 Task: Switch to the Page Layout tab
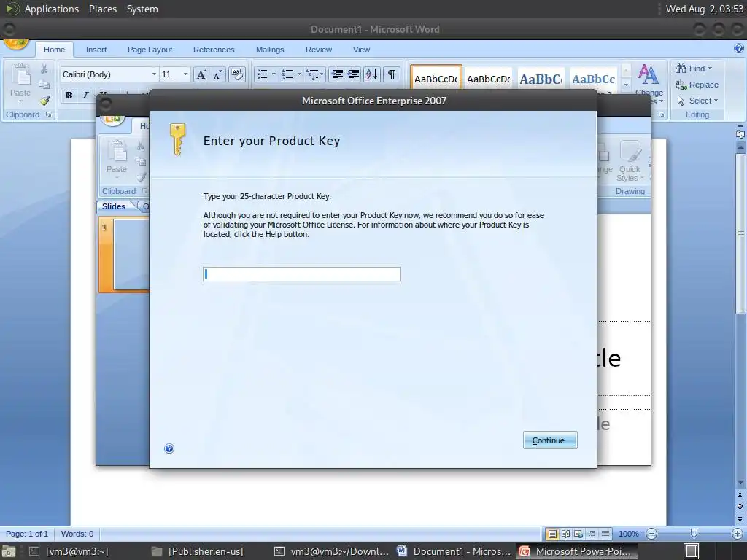click(x=150, y=50)
